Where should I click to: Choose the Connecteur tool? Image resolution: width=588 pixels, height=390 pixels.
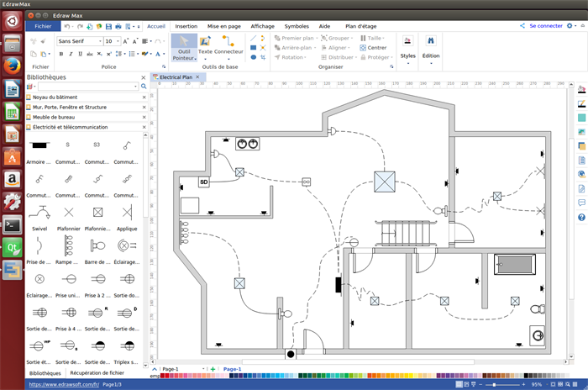[228, 46]
